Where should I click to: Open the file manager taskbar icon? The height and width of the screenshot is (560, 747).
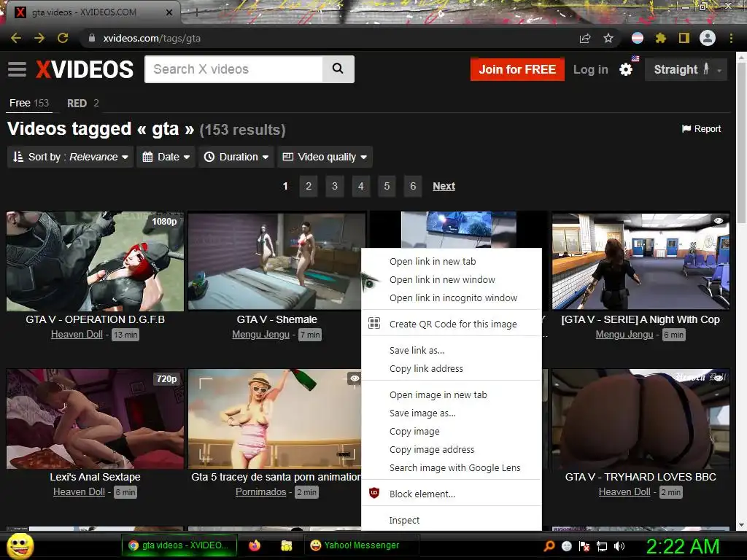(286, 545)
